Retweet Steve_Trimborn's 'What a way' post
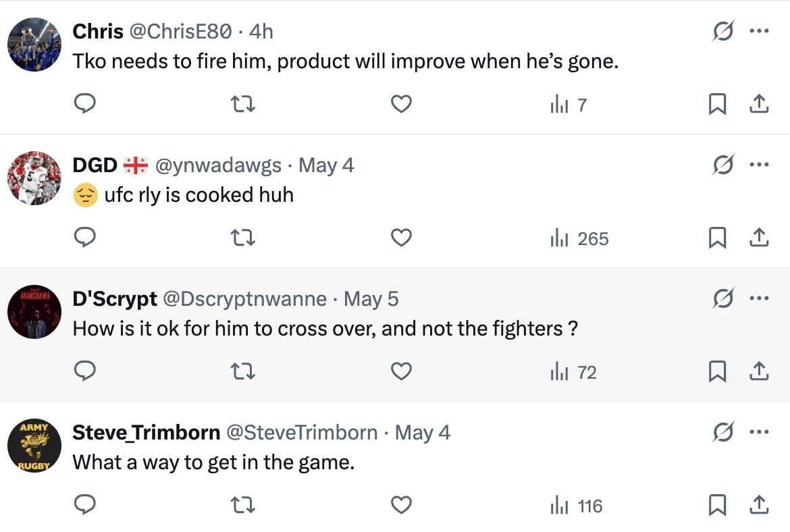Viewport: 790px width, 532px height. [244, 505]
